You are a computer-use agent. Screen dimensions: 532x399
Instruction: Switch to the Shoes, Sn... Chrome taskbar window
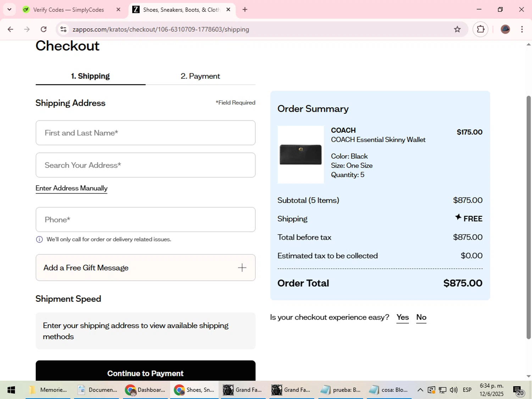coord(194,390)
